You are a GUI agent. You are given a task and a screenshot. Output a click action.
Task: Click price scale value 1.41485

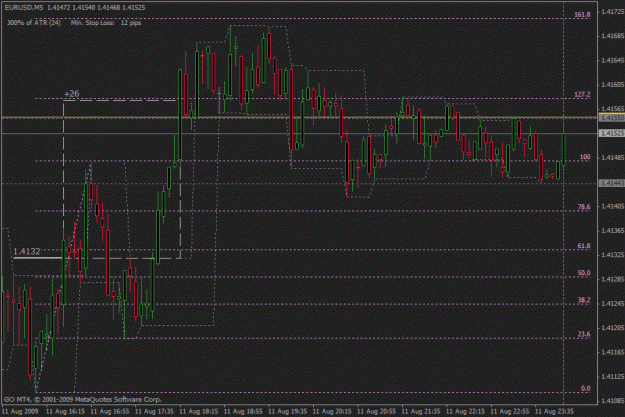[x=613, y=158]
